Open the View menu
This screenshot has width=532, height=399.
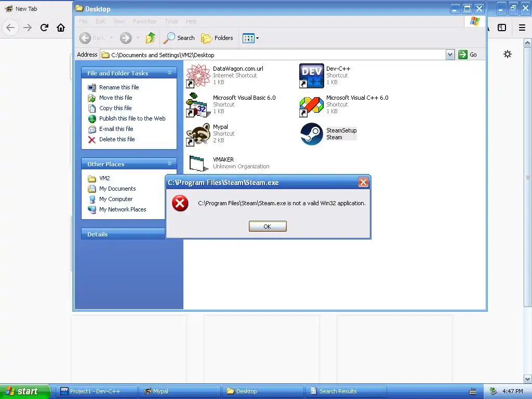(x=119, y=21)
